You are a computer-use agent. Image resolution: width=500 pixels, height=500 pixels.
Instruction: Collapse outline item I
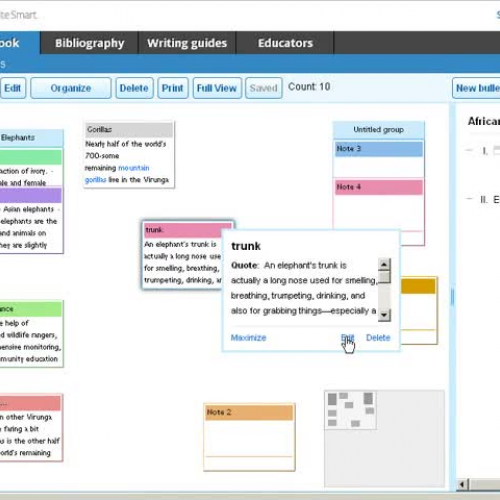pos(469,151)
